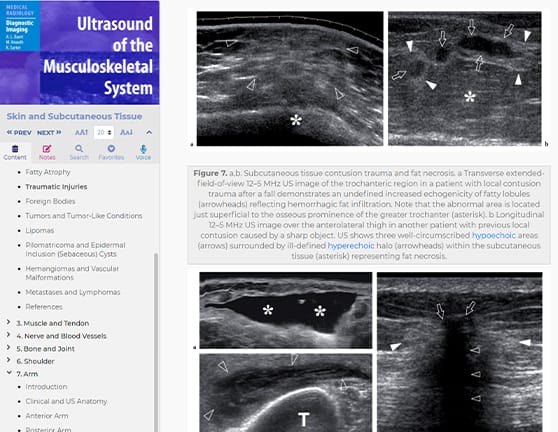Image resolution: width=558 pixels, height=432 pixels.
Task: Click the Search magnifier icon
Action: click(x=79, y=148)
